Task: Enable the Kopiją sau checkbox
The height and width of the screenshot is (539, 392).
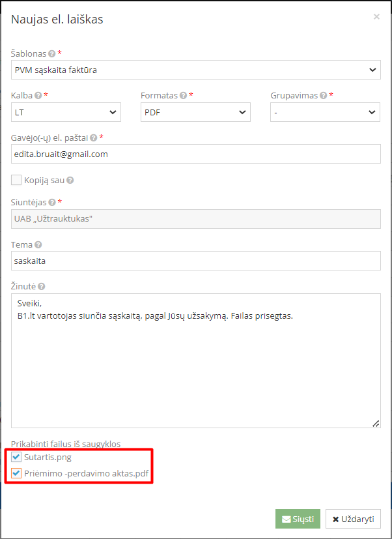Action: pos(16,179)
